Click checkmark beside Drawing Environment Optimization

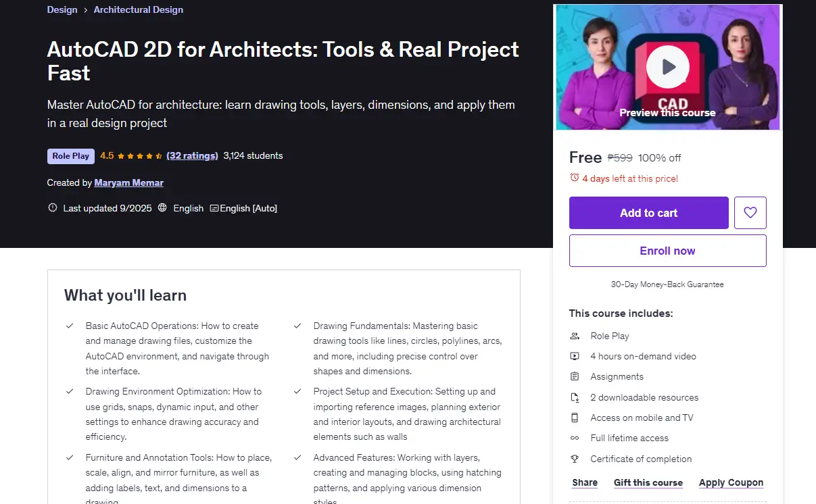(70, 391)
